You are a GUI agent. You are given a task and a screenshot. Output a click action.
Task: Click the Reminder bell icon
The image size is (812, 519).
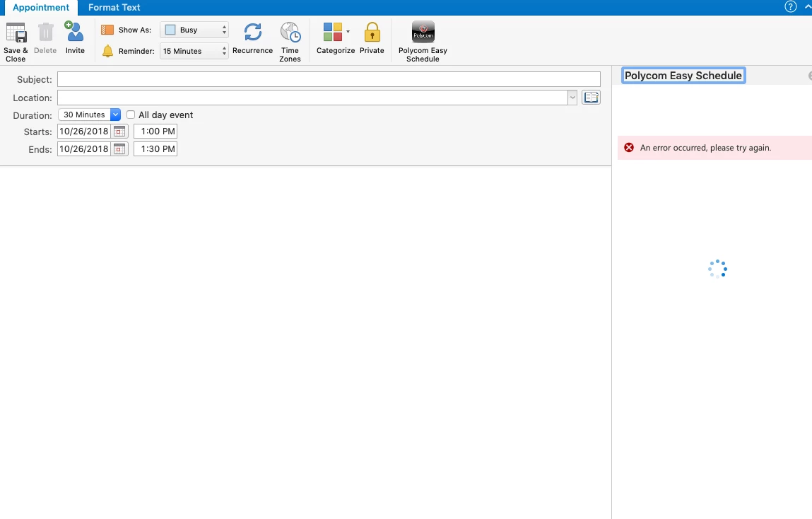pyautogui.click(x=107, y=51)
